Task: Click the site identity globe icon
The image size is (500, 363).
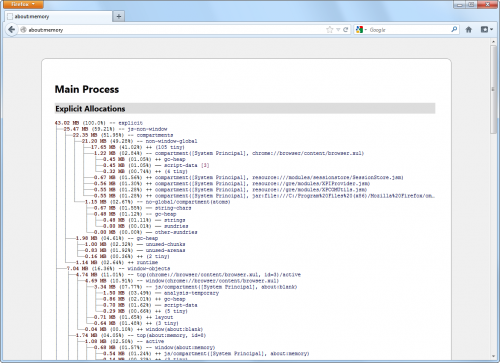Action: 23,30
